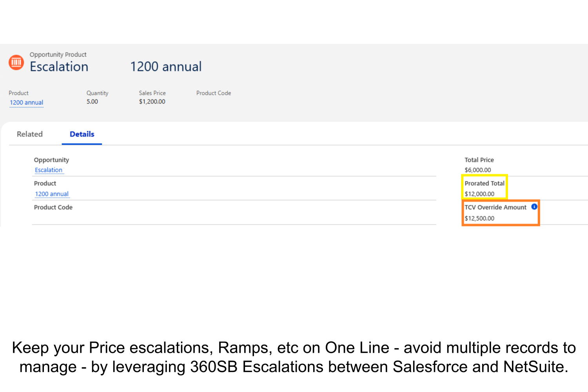Click the TCV Override Amount field label

[495, 207]
